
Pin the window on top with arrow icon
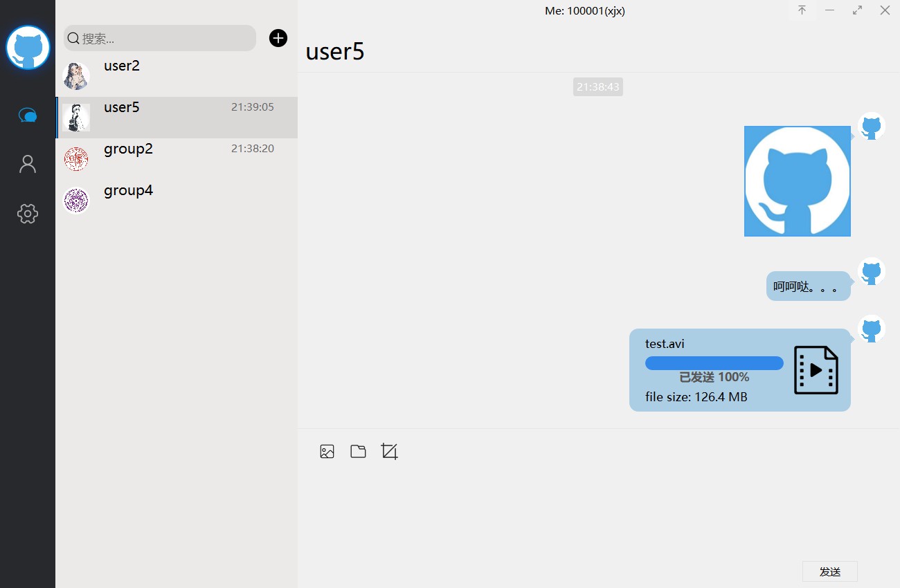(x=802, y=10)
